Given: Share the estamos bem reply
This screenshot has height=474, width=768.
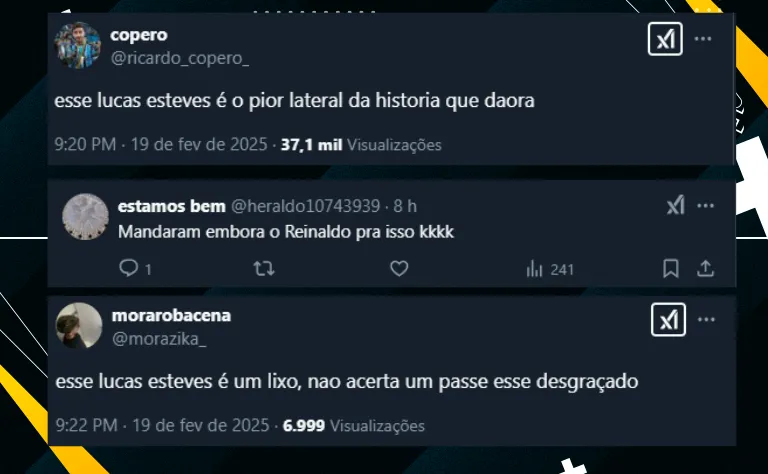Looking at the screenshot, I should (705, 268).
